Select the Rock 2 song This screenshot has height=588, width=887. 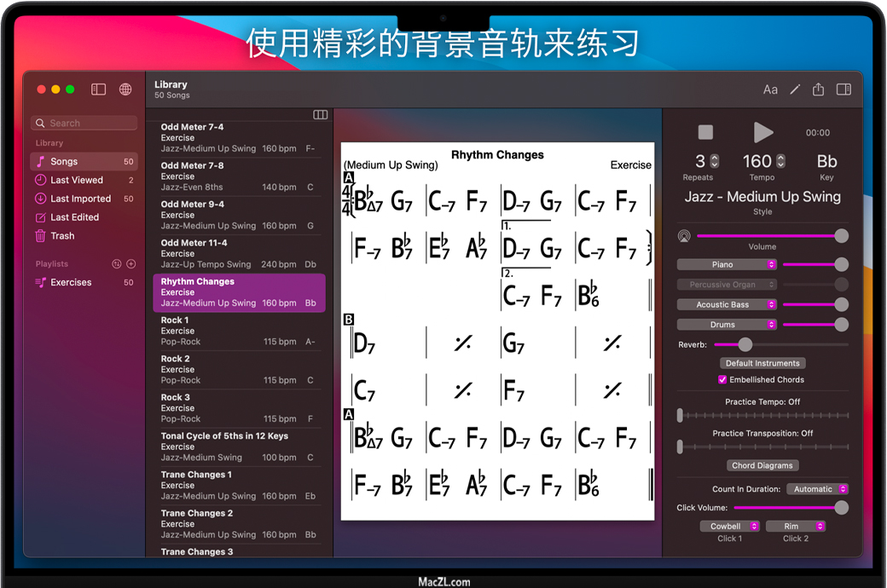[239, 370]
